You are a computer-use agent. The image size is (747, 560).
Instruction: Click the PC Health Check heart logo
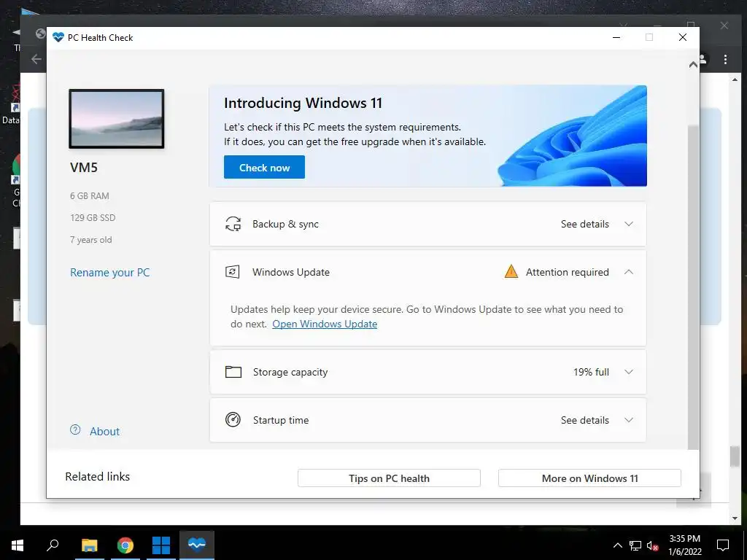[58, 38]
